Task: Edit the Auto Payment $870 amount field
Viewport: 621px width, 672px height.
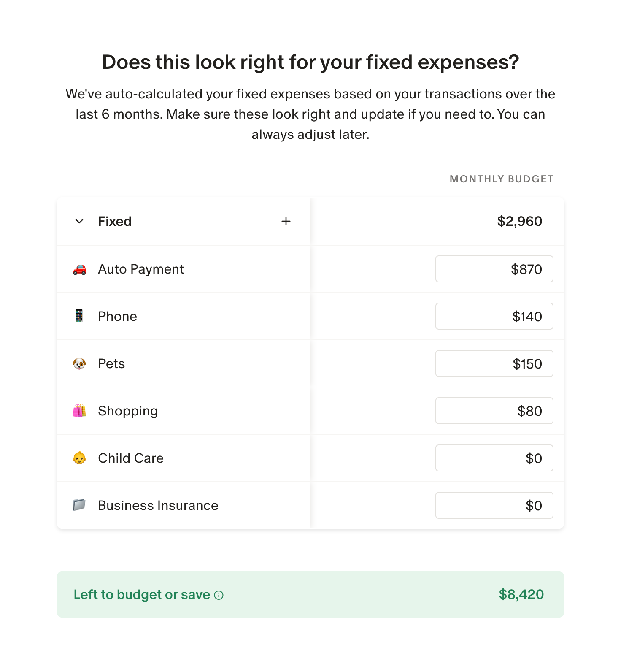Action: coord(494,269)
